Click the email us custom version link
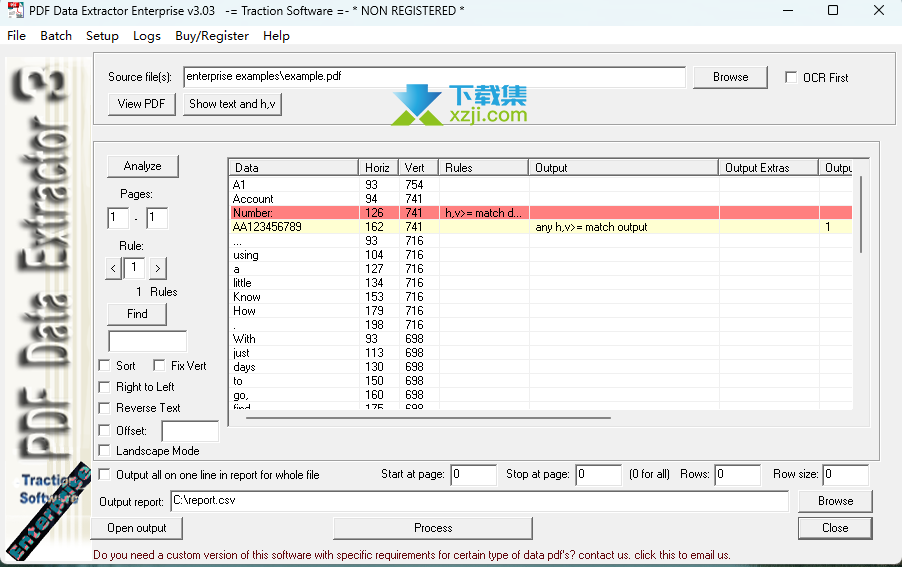Screen dimensions: 902x567 tap(411, 555)
